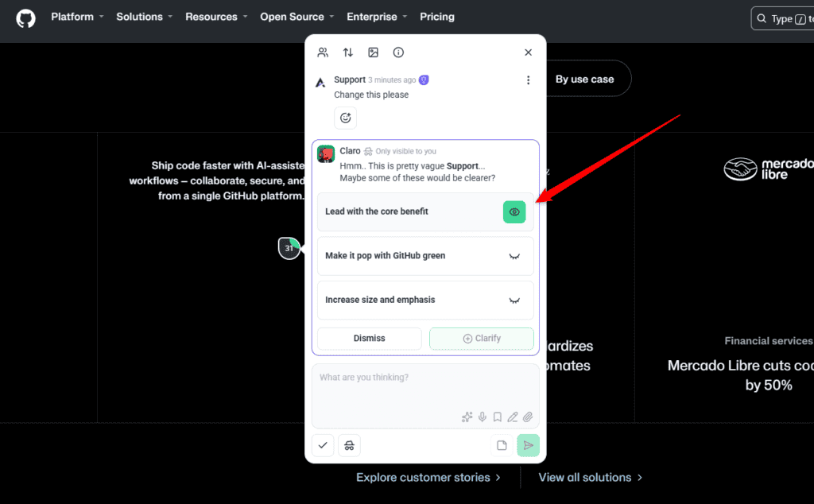Show info via the circled i icon
The width and height of the screenshot is (814, 504).
pos(398,52)
